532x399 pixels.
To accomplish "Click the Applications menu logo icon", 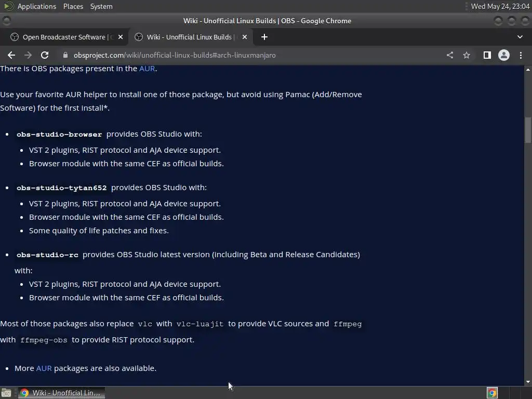I will coord(8,6).
